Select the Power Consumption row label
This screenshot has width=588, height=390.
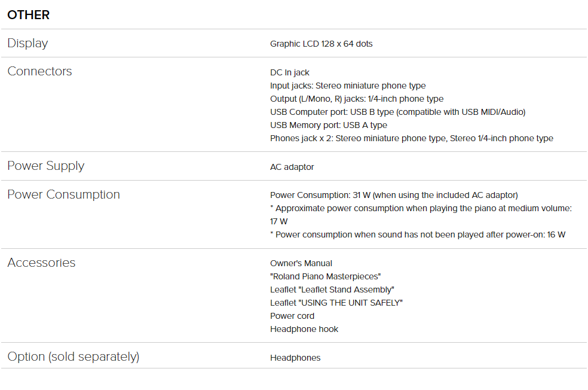pyautogui.click(x=64, y=194)
